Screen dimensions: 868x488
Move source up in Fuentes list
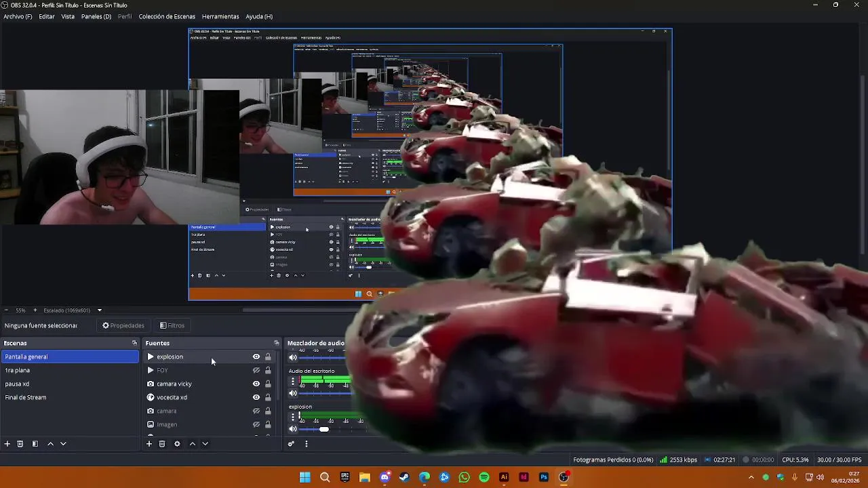click(x=193, y=444)
